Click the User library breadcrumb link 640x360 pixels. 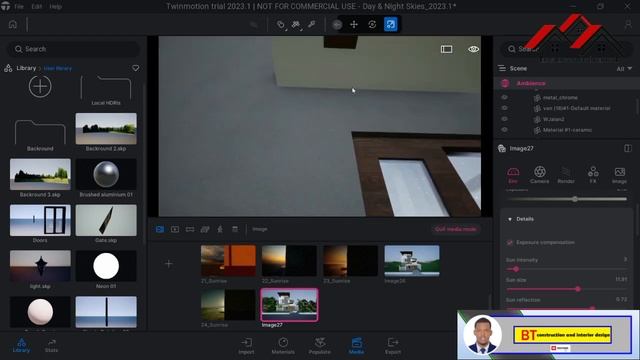click(x=58, y=69)
